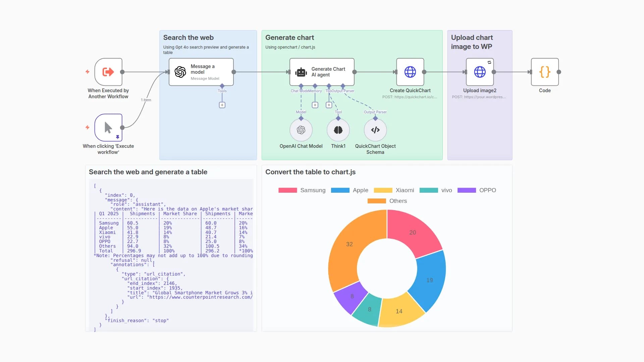Toggle Samsung in the chart legend

(x=312, y=190)
